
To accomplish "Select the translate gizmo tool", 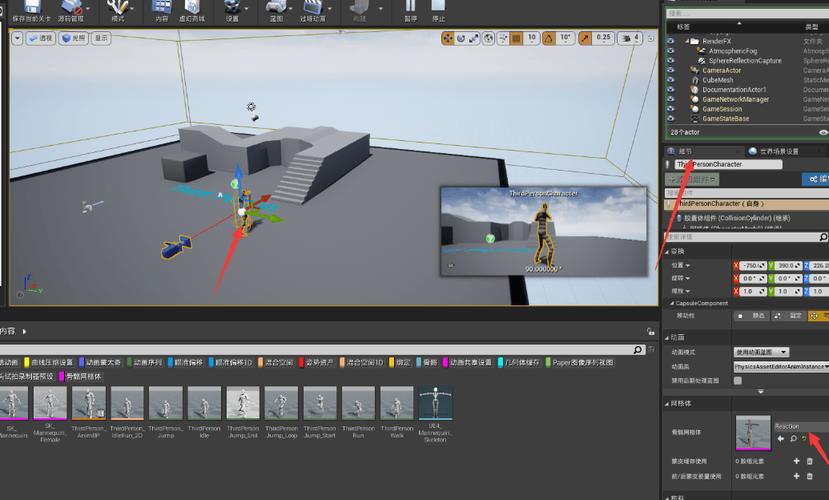I will [448, 38].
